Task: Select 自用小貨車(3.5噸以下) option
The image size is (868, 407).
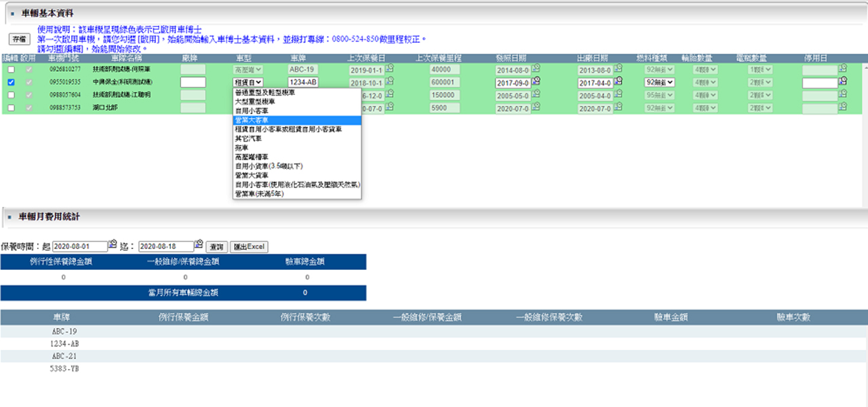Action: [297, 166]
